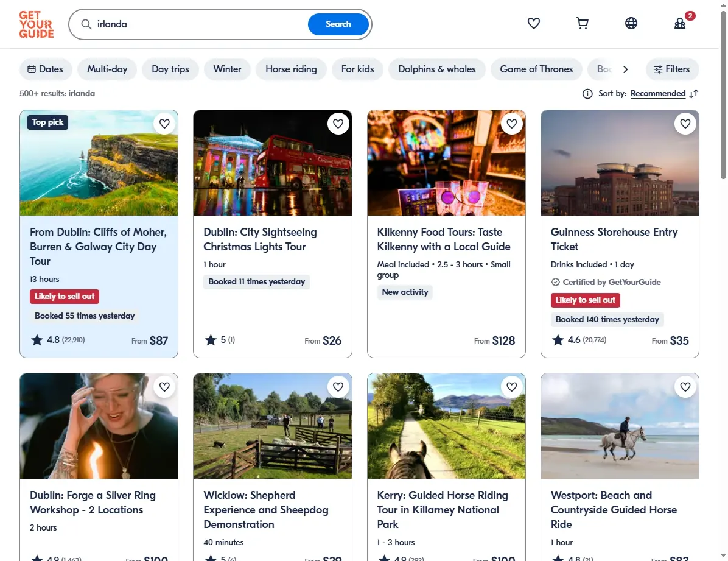The height and width of the screenshot is (561, 728).
Task: Click the Cliffs of Moher photo
Action: [99, 163]
